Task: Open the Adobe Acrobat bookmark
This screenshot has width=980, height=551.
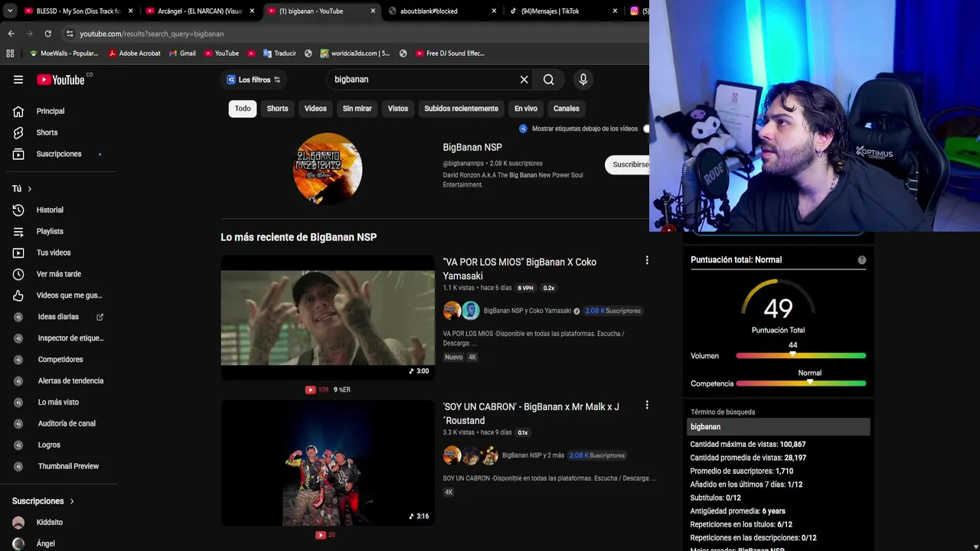Action: point(134,54)
